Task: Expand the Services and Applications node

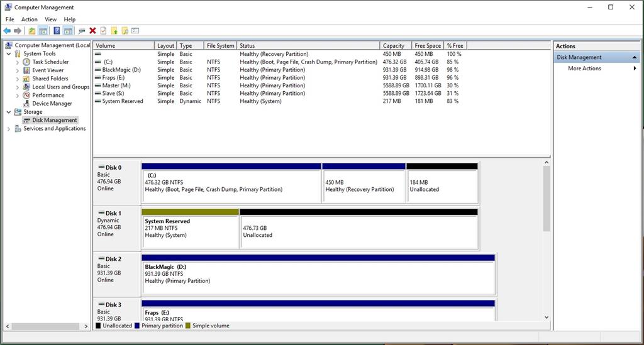Action: 9,129
